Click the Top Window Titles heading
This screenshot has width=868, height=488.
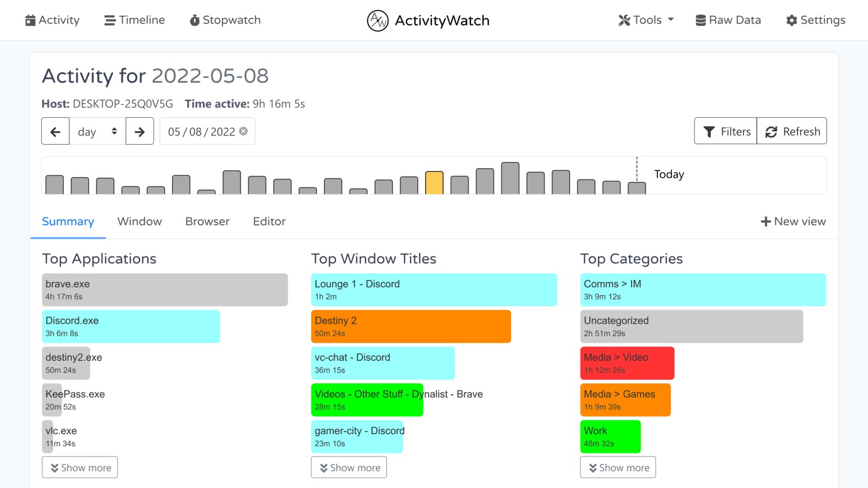(x=374, y=259)
